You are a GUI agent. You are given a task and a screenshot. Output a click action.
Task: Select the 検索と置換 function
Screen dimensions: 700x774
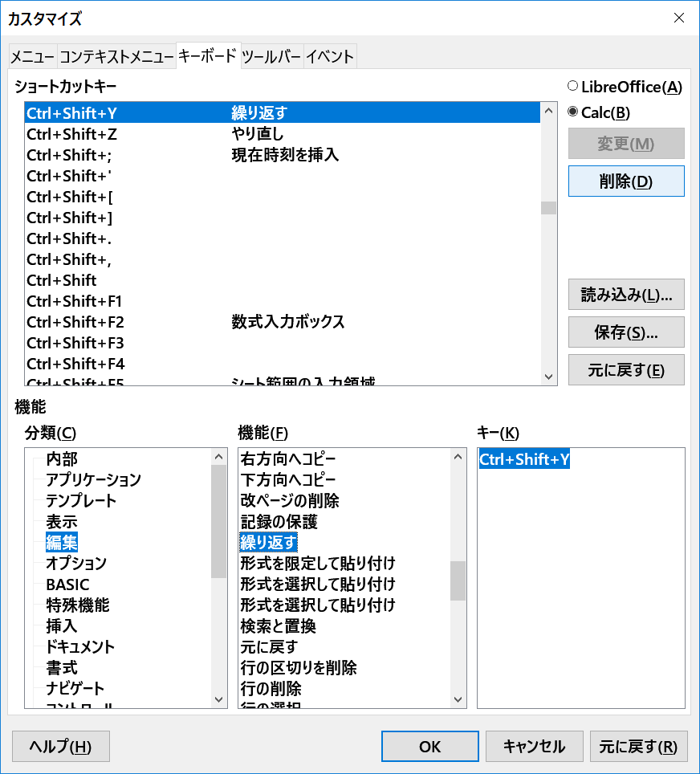coord(278,626)
